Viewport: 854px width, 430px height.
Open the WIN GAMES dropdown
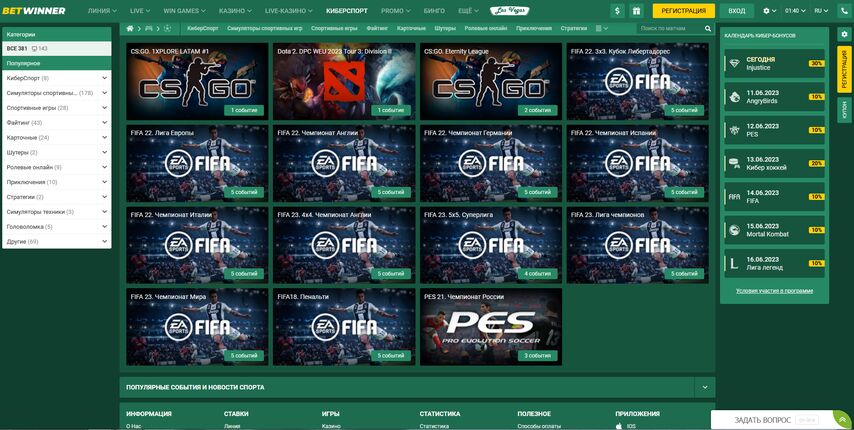pyautogui.click(x=184, y=11)
